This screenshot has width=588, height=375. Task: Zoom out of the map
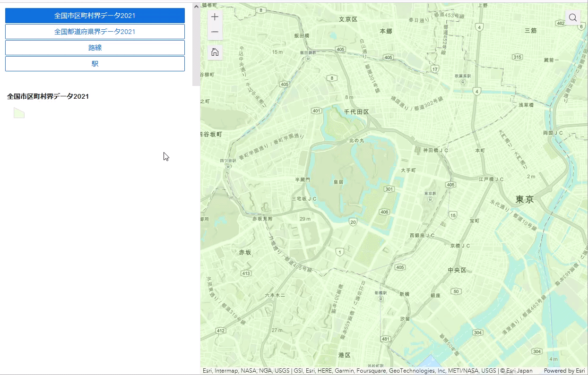tap(215, 33)
